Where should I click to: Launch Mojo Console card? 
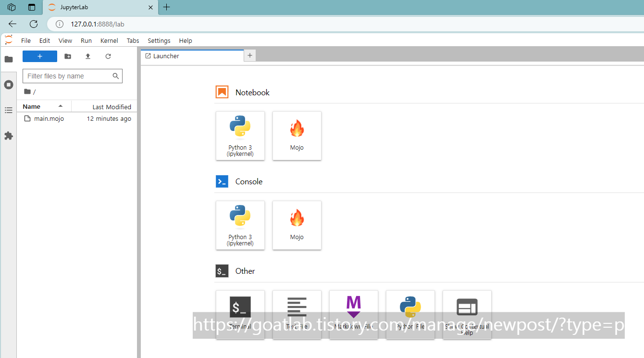pos(297,225)
